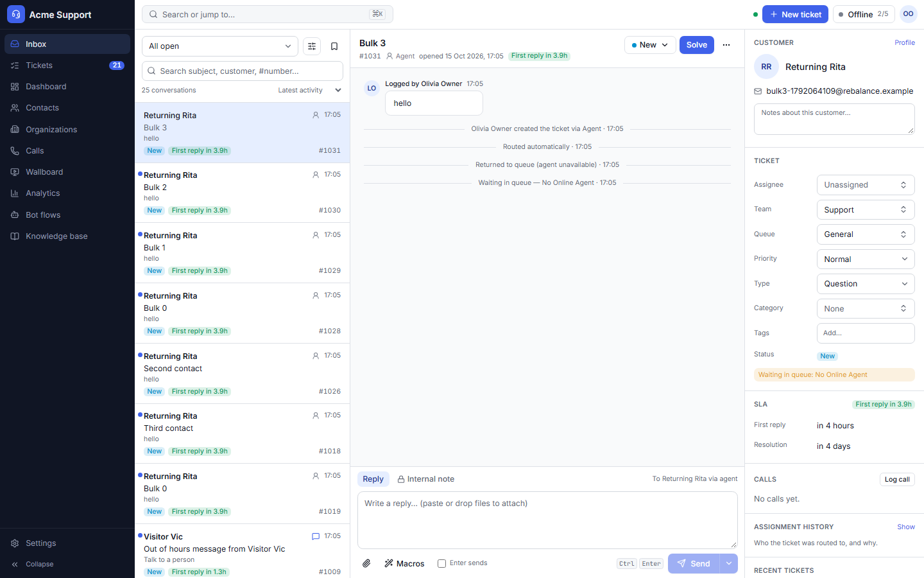Click the bookmark saved views icon
The height and width of the screenshot is (578, 924).
(x=334, y=46)
